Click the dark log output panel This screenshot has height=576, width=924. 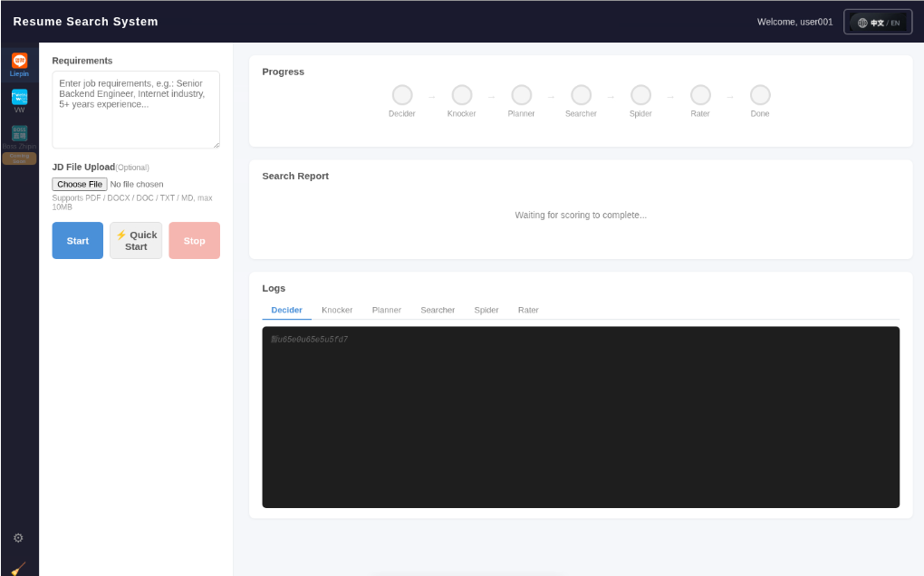581,417
